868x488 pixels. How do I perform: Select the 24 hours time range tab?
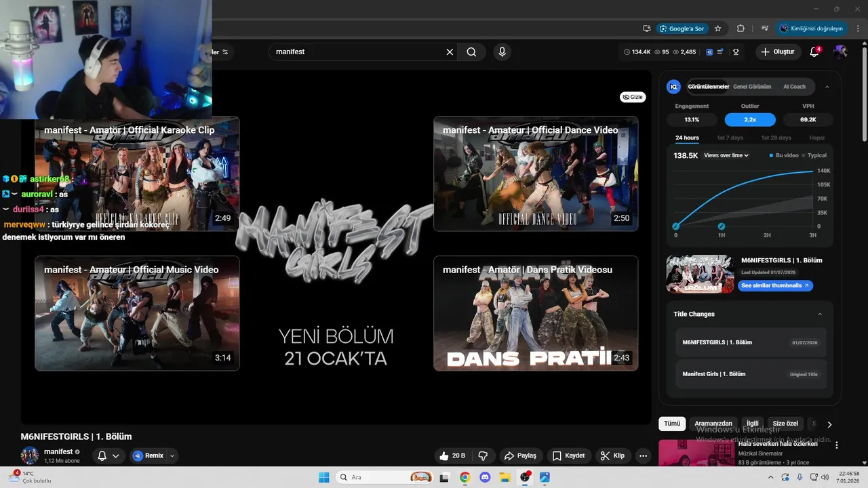tap(687, 138)
